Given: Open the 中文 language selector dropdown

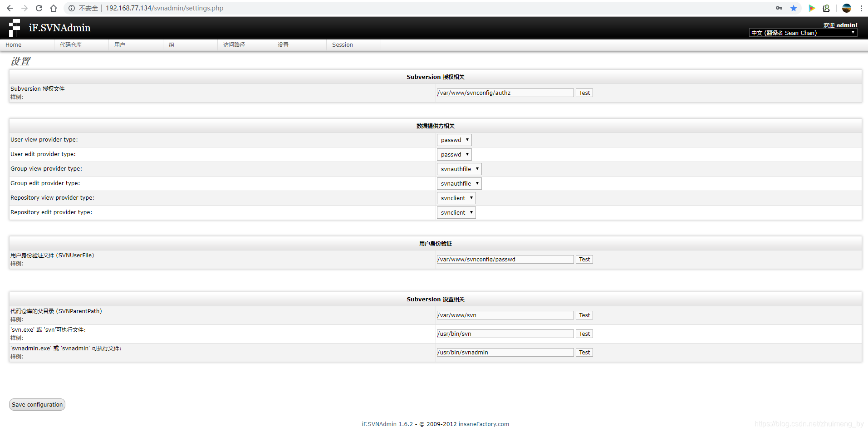Looking at the screenshot, I should pos(802,33).
